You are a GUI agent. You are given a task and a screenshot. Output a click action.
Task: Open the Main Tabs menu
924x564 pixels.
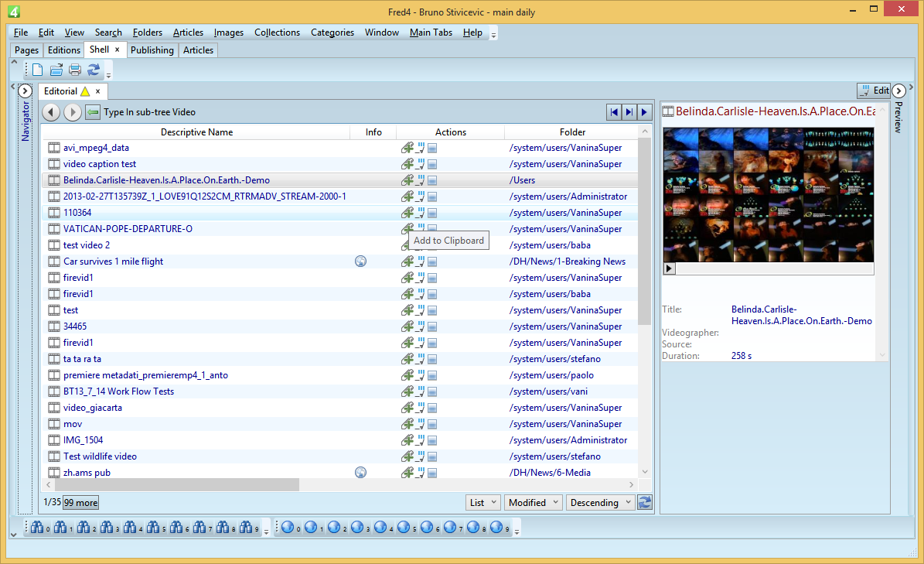coord(431,32)
